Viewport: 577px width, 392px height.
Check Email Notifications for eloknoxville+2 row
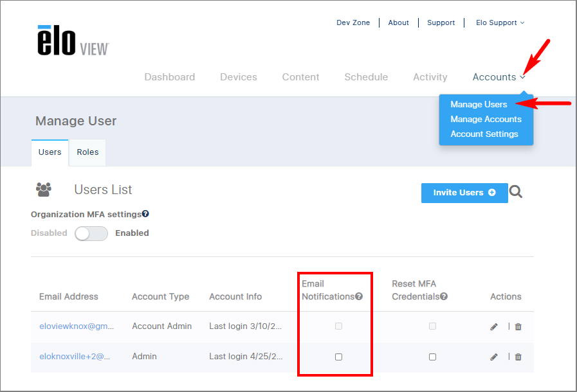[x=338, y=357]
